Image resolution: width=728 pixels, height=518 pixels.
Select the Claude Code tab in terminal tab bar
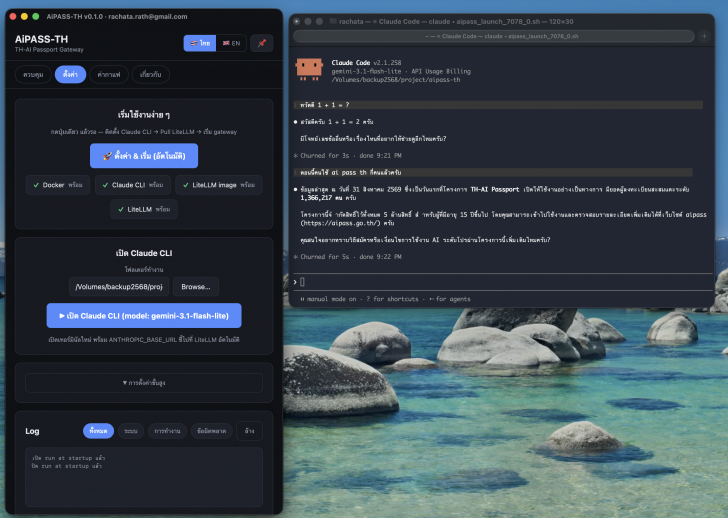(494, 36)
